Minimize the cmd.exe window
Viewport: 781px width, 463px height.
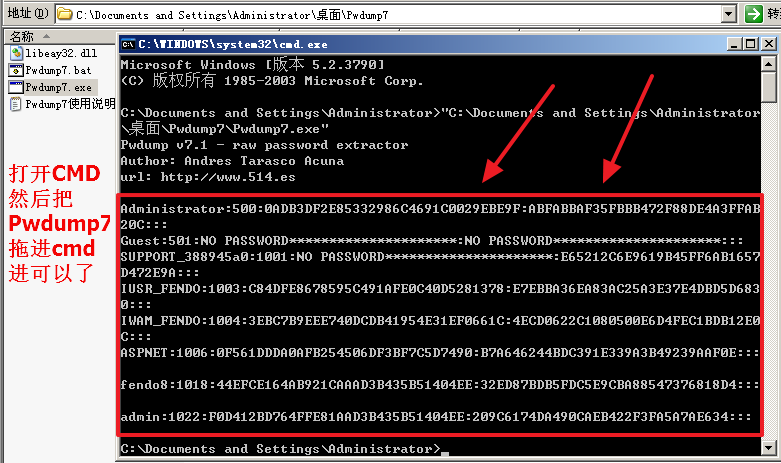pyautogui.click(x=734, y=44)
